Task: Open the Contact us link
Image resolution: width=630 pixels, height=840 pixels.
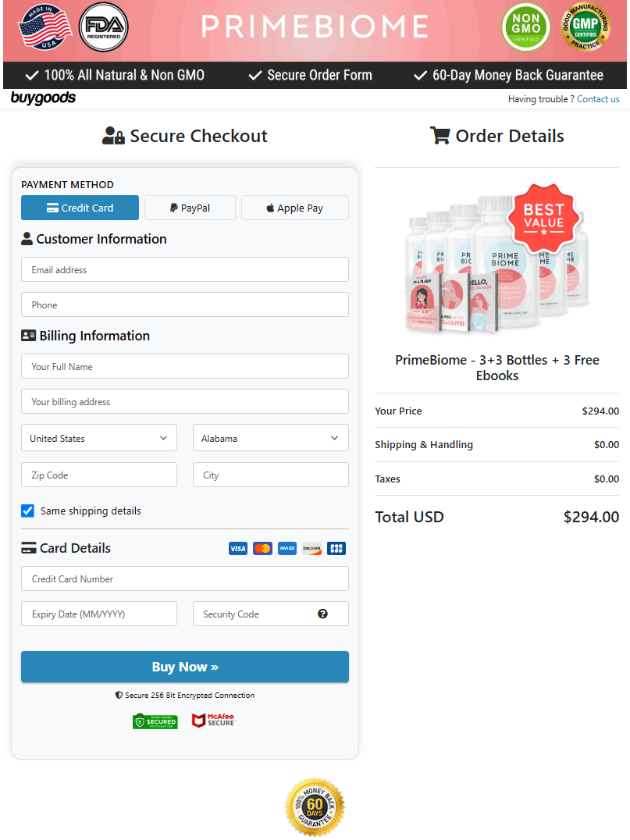Action: pos(598,99)
